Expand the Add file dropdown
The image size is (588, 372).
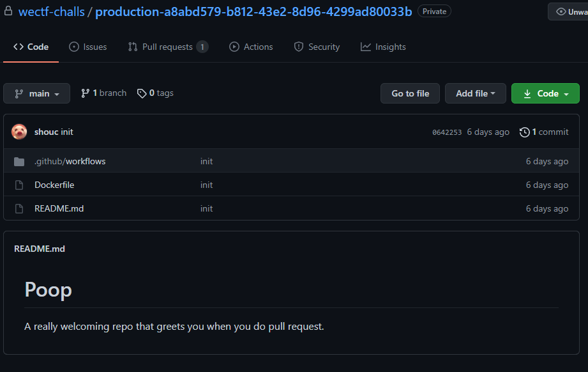click(476, 93)
